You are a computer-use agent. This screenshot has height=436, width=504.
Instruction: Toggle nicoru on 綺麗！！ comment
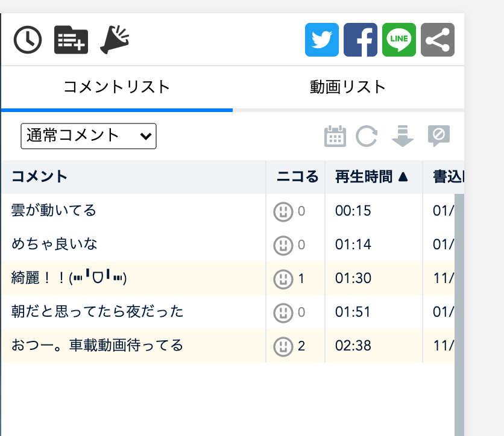pyautogui.click(x=282, y=279)
